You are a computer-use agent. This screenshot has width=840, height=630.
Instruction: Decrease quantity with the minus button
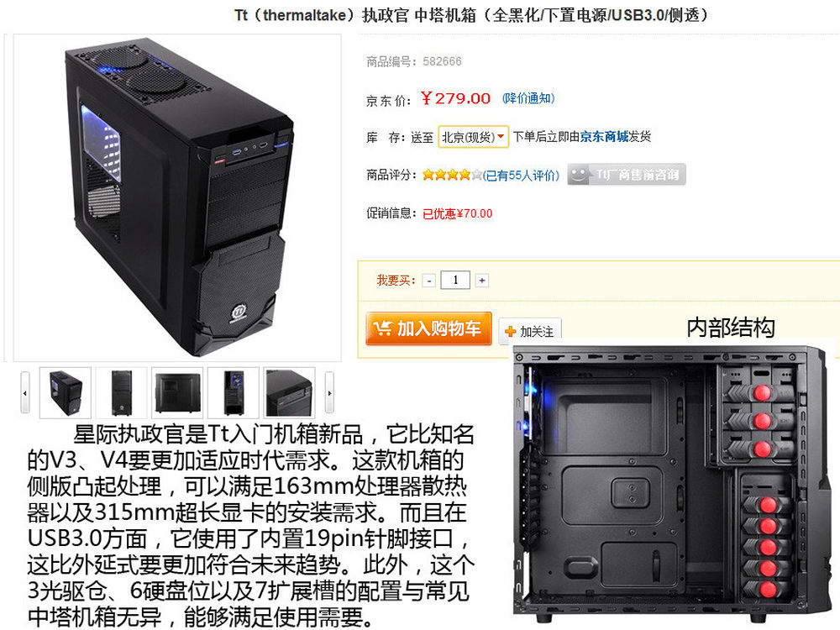point(428,281)
